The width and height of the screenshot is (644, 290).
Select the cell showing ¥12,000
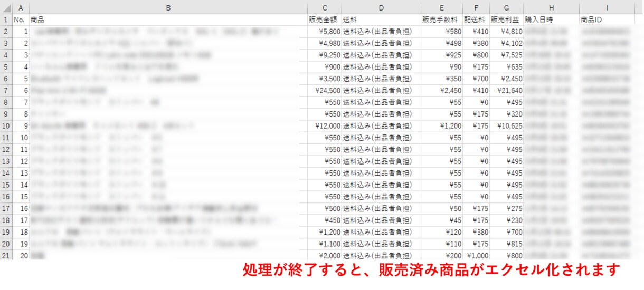pyautogui.click(x=325, y=126)
